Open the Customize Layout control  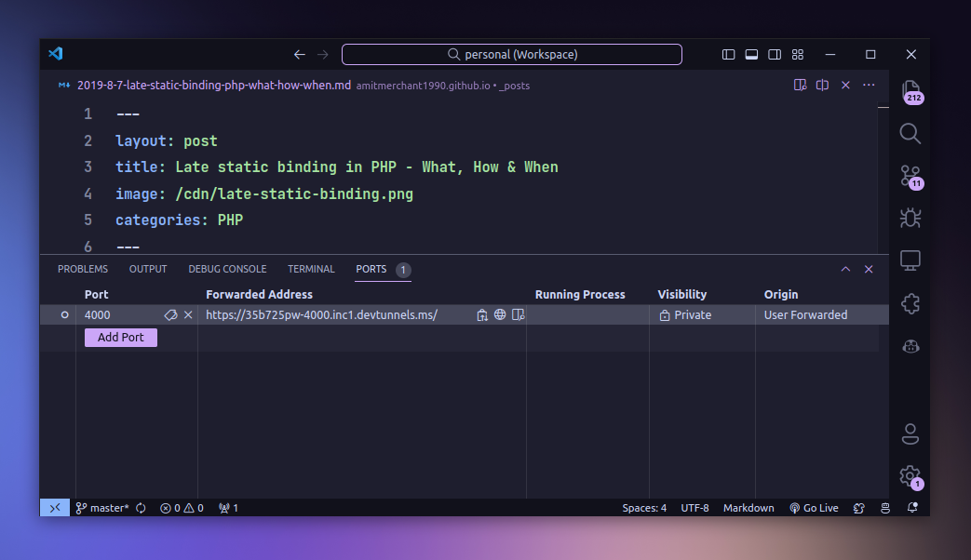pos(798,55)
